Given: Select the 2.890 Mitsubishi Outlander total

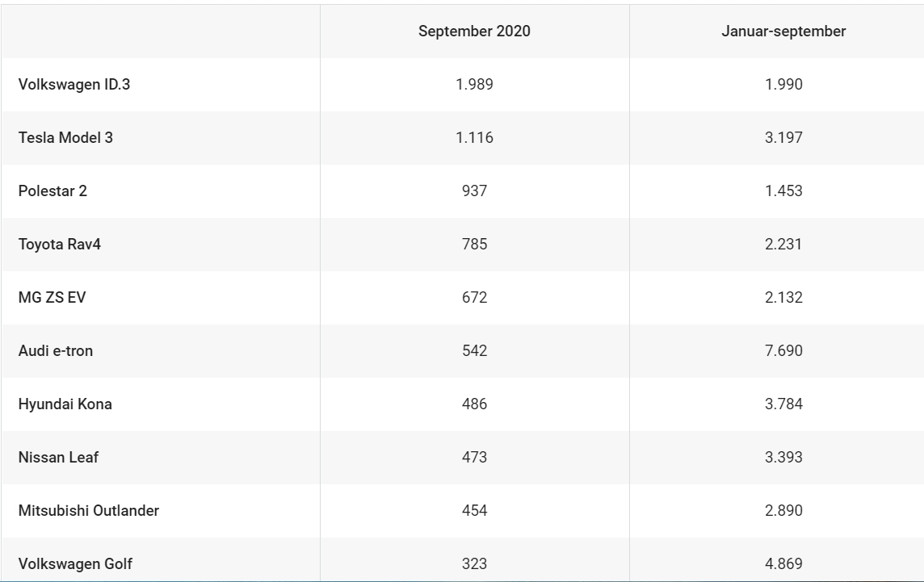Looking at the screenshot, I should [x=783, y=511].
